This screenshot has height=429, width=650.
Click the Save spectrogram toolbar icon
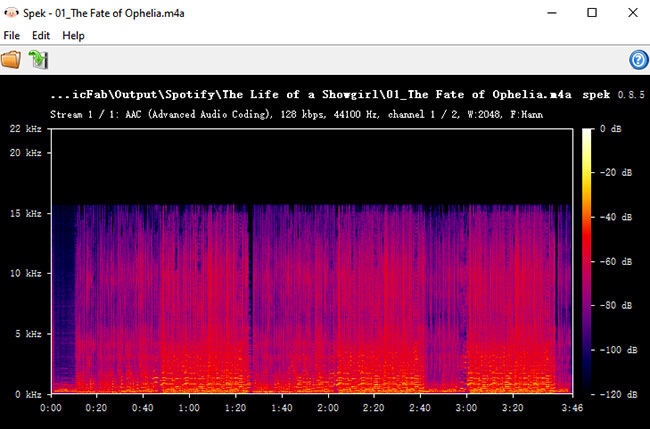[x=38, y=60]
